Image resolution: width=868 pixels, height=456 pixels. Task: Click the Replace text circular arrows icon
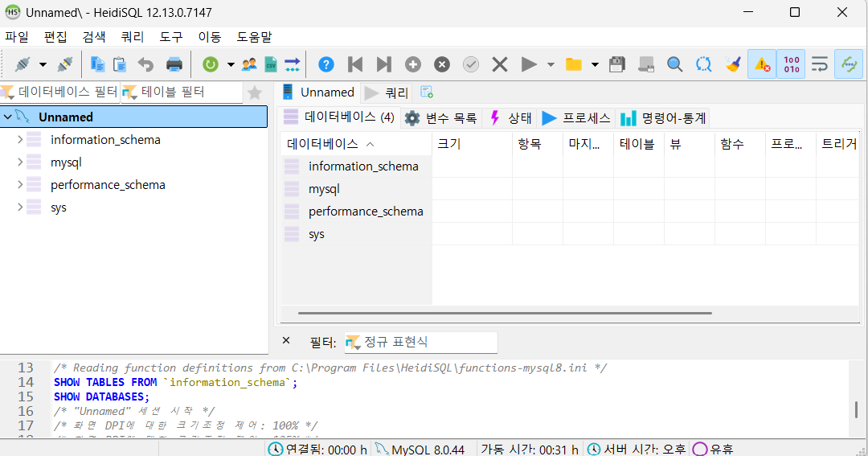[703, 64]
